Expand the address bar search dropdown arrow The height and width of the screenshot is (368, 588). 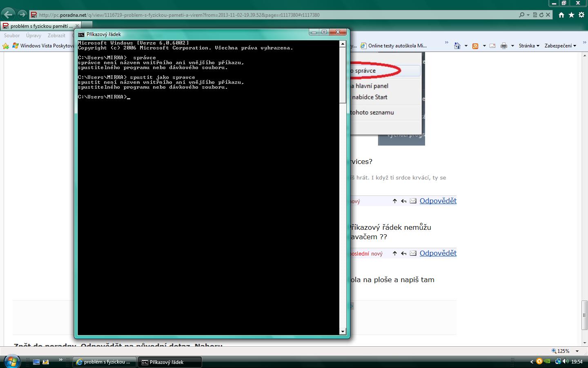(x=528, y=15)
